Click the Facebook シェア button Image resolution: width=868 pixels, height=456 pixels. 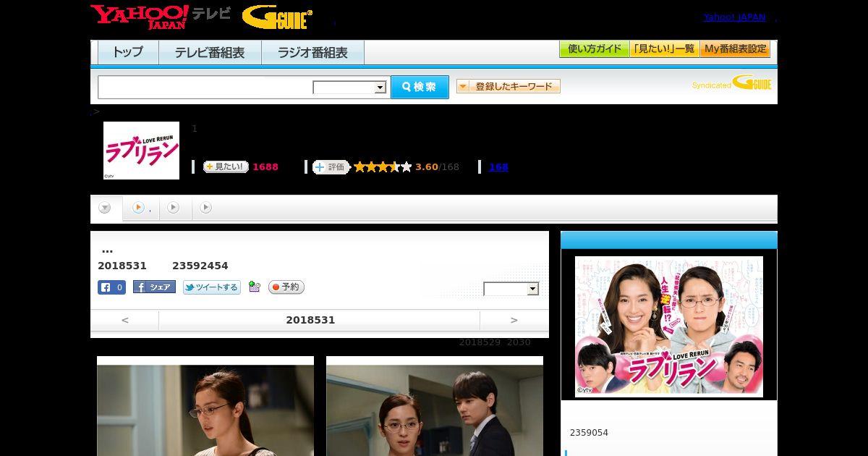(154, 287)
